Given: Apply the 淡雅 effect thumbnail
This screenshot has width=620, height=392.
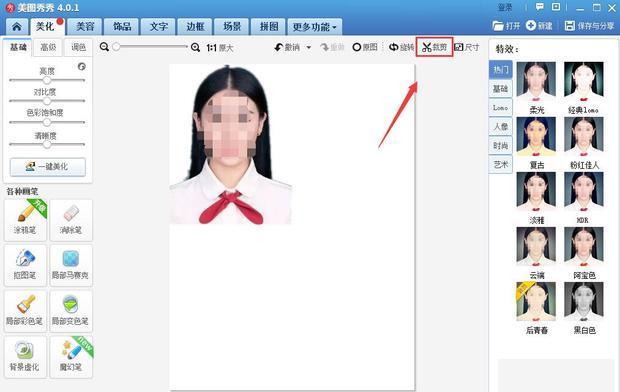Looking at the screenshot, I should 536,191.
